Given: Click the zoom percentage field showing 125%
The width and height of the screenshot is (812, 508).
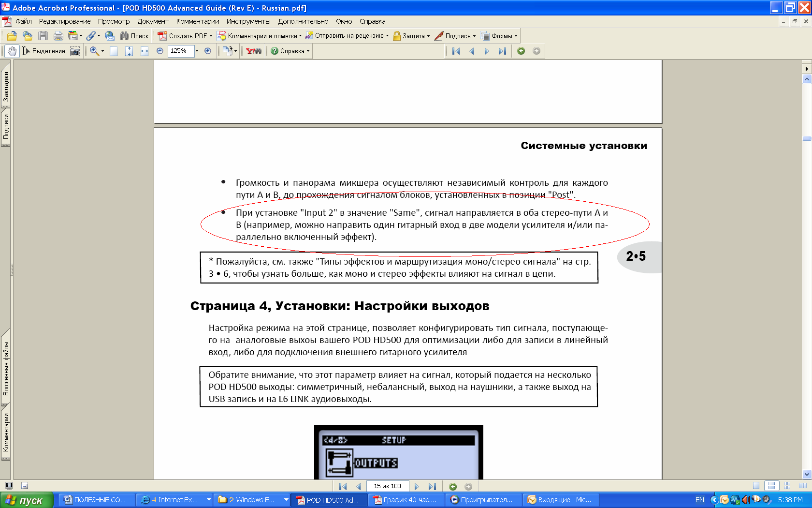Looking at the screenshot, I should click(181, 51).
